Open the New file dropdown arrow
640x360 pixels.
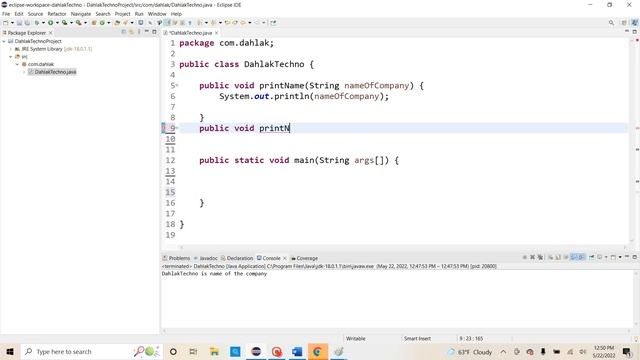pos(12,23)
